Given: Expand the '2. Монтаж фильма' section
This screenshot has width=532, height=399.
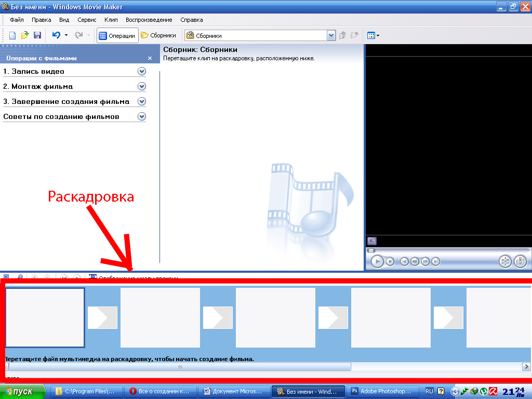Looking at the screenshot, I should [x=142, y=87].
